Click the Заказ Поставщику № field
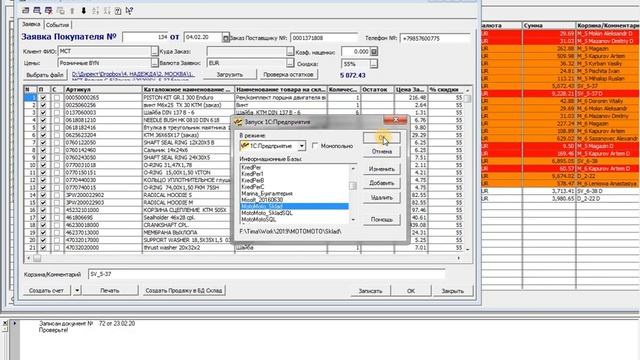 click(x=324, y=38)
